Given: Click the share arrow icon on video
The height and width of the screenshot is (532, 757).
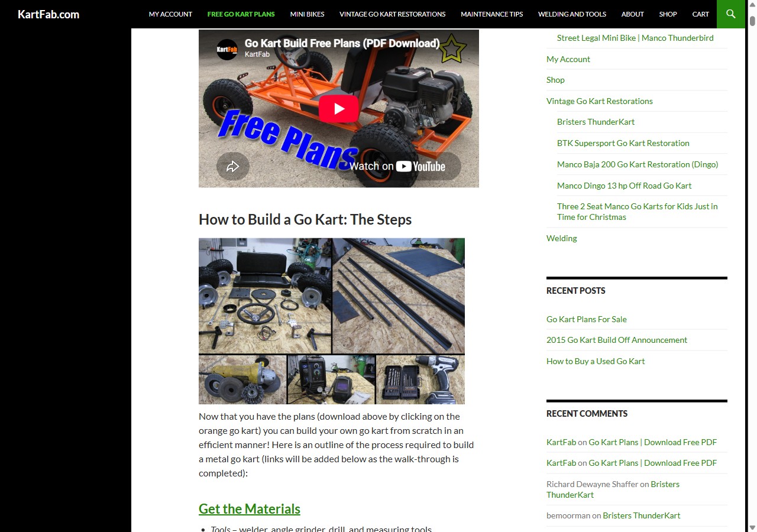Looking at the screenshot, I should 232,166.
